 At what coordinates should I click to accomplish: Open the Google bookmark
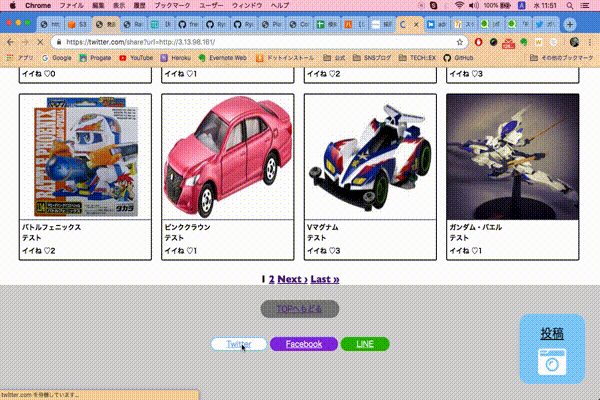57,58
